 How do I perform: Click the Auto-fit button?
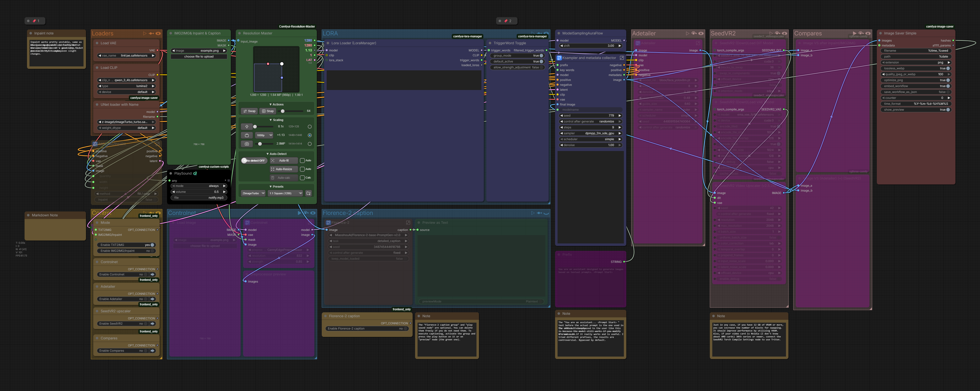284,161
